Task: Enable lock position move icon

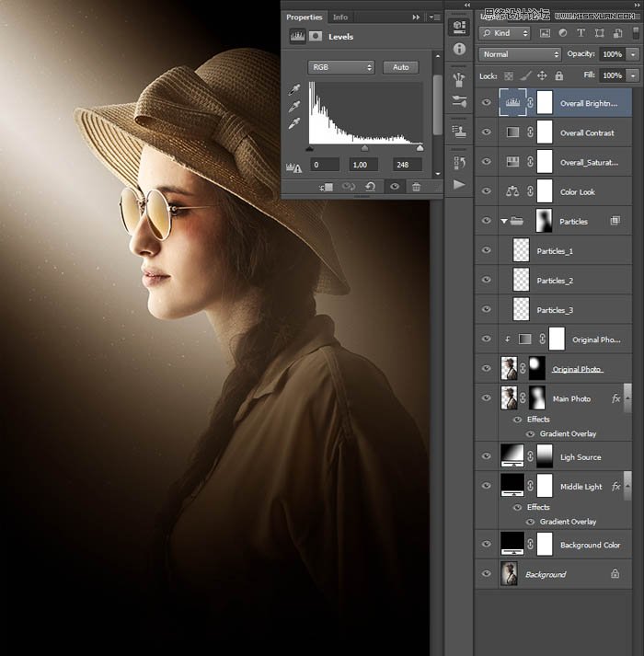Action: tap(542, 75)
